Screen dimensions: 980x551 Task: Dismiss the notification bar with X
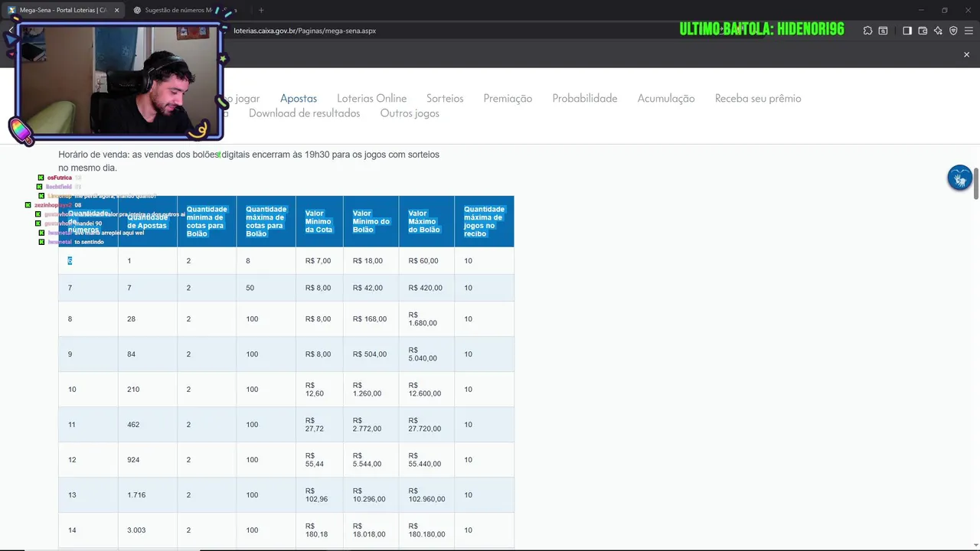point(966,54)
